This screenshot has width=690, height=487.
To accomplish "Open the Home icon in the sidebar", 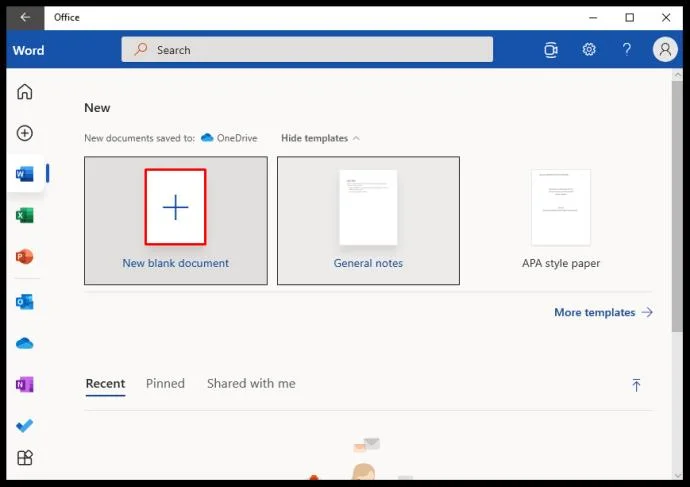I will tap(25, 92).
